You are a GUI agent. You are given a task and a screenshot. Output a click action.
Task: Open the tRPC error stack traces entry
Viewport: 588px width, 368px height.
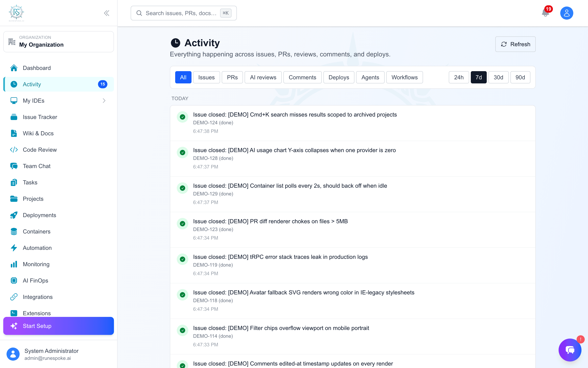[x=353, y=265]
